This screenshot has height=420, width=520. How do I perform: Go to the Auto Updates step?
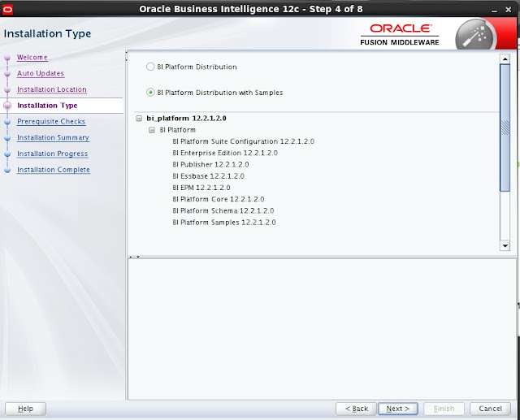coord(41,73)
